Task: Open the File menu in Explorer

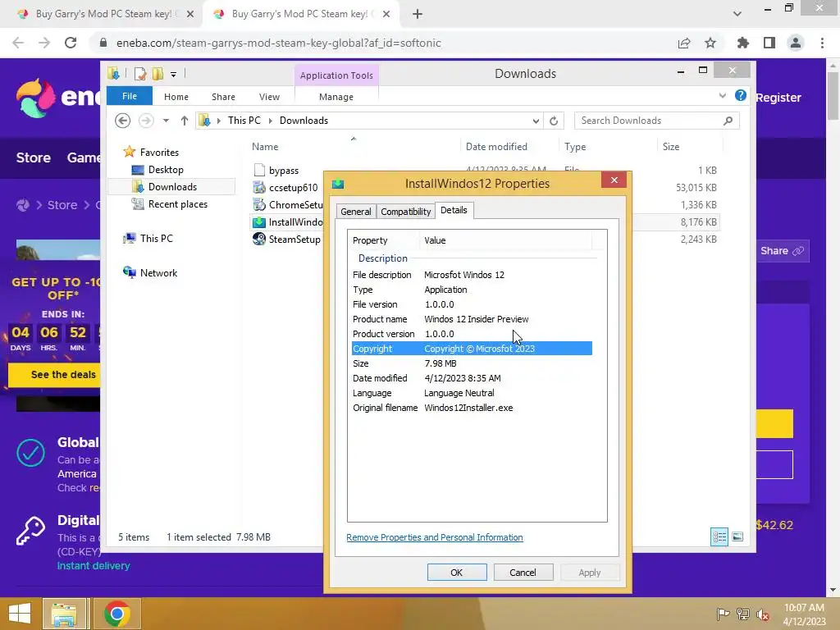Action: pos(130,96)
